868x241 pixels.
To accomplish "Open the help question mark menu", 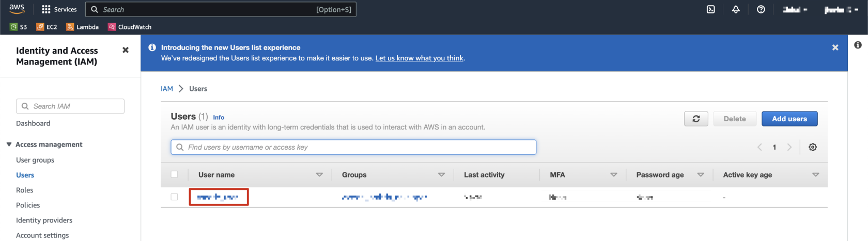I will (x=761, y=9).
